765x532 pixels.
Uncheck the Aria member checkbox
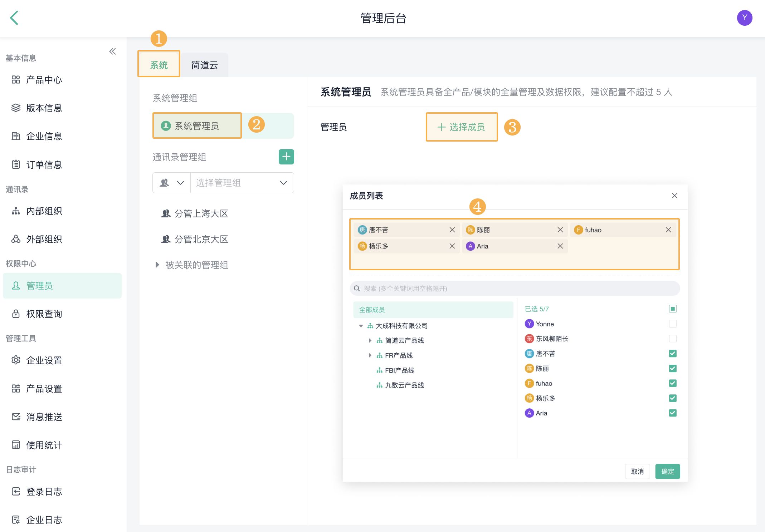[672, 413]
